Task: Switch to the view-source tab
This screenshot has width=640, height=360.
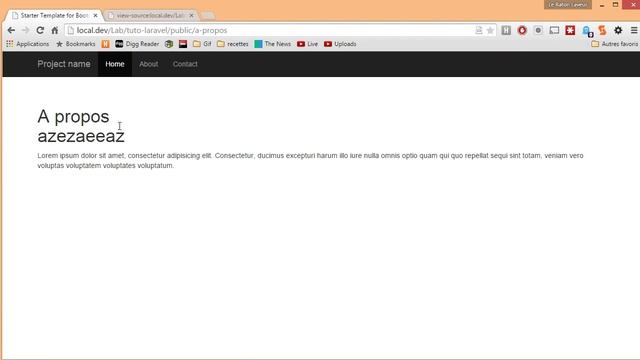Action: pyautogui.click(x=150, y=16)
